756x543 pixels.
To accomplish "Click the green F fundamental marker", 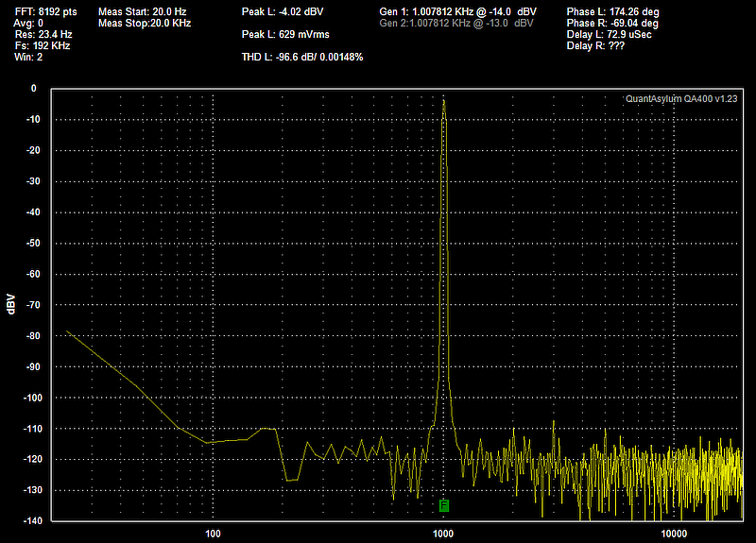I will [x=444, y=505].
